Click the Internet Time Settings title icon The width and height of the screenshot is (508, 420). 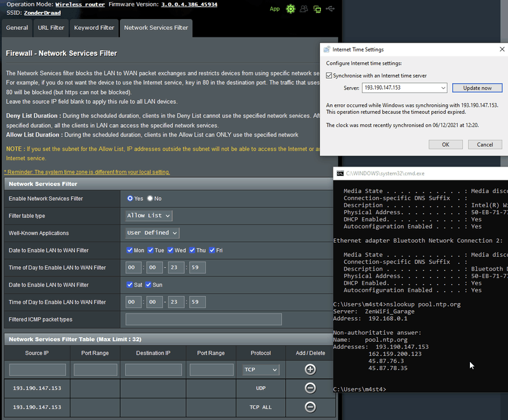tap(326, 50)
